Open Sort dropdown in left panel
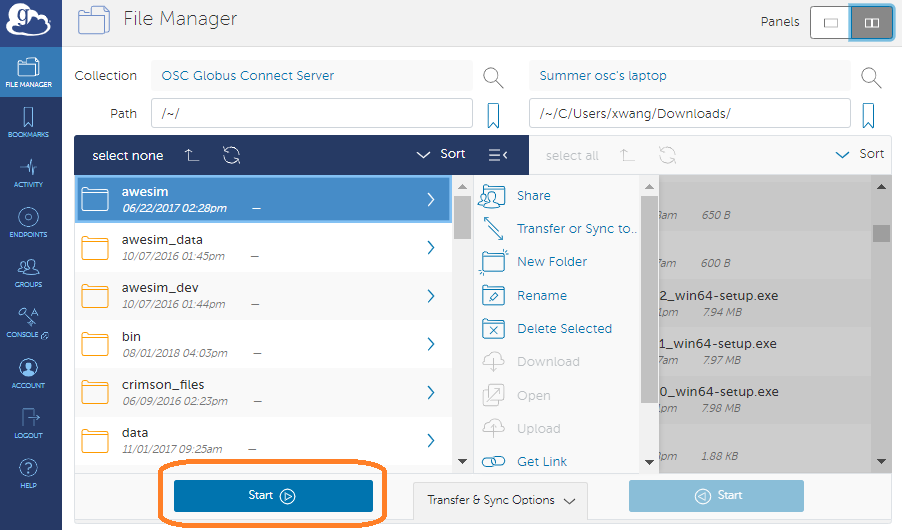 (x=441, y=154)
